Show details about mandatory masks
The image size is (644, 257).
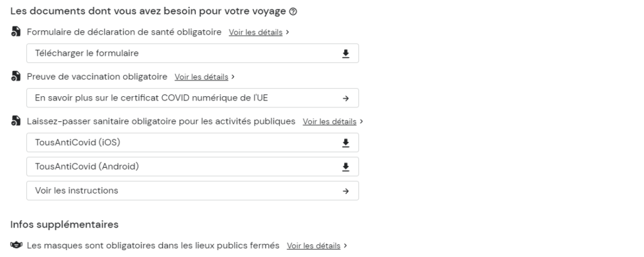313,246
